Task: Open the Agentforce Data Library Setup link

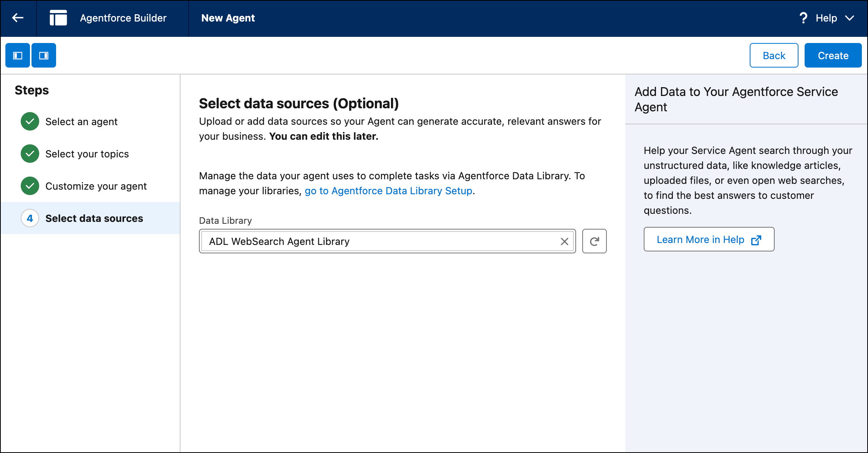Action: (388, 191)
